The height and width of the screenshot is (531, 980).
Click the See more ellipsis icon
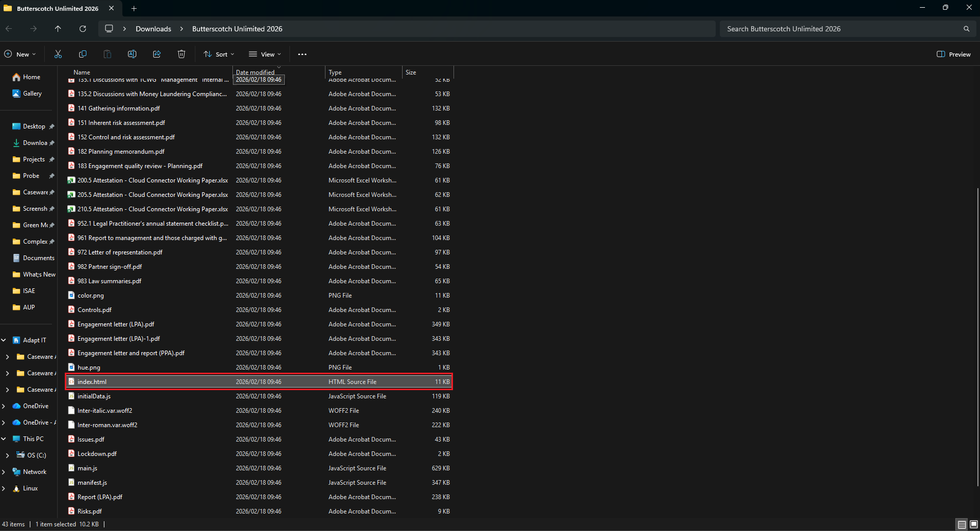[302, 54]
